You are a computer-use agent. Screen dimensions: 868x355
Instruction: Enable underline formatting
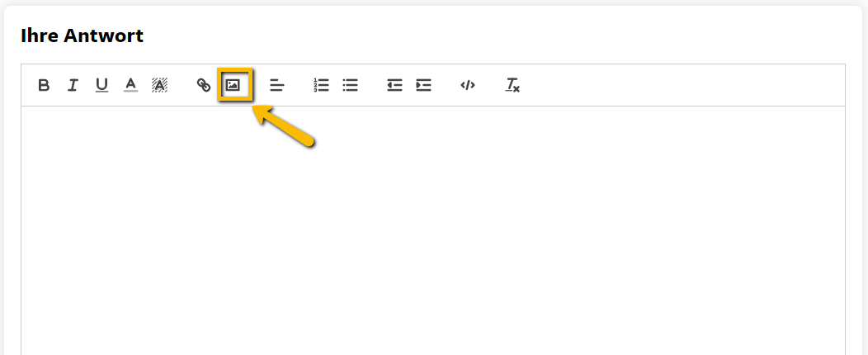[x=101, y=85]
